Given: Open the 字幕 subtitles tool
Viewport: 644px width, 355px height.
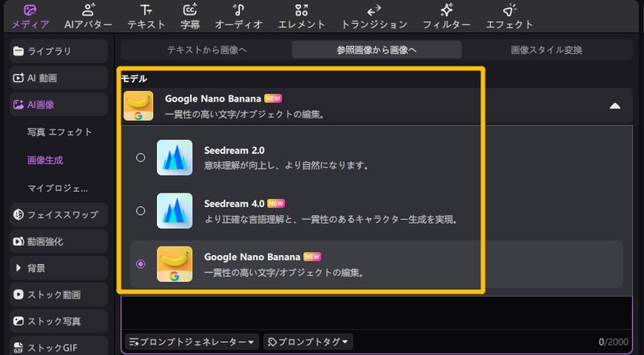Looking at the screenshot, I should click(190, 16).
